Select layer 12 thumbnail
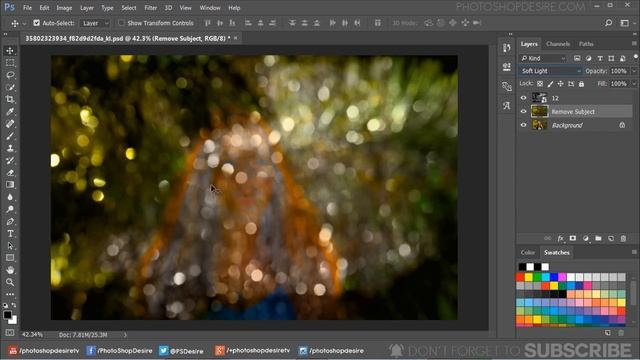The image size is (640, 360). pos(539,98)
